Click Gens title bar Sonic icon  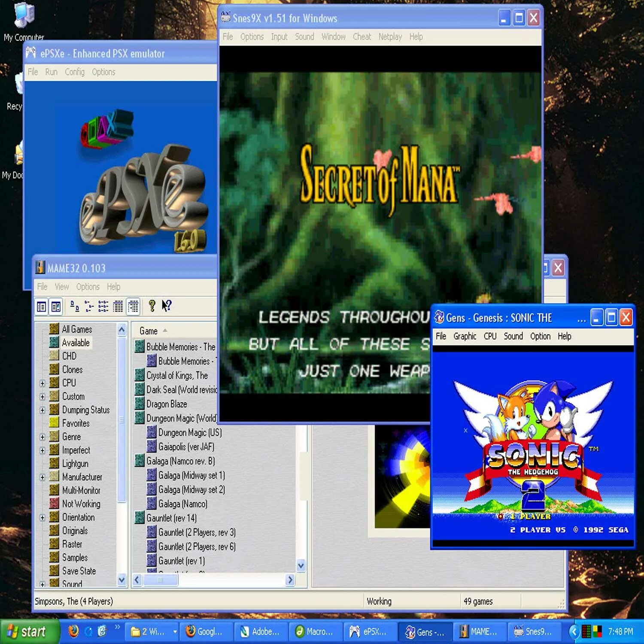point(439,318)
